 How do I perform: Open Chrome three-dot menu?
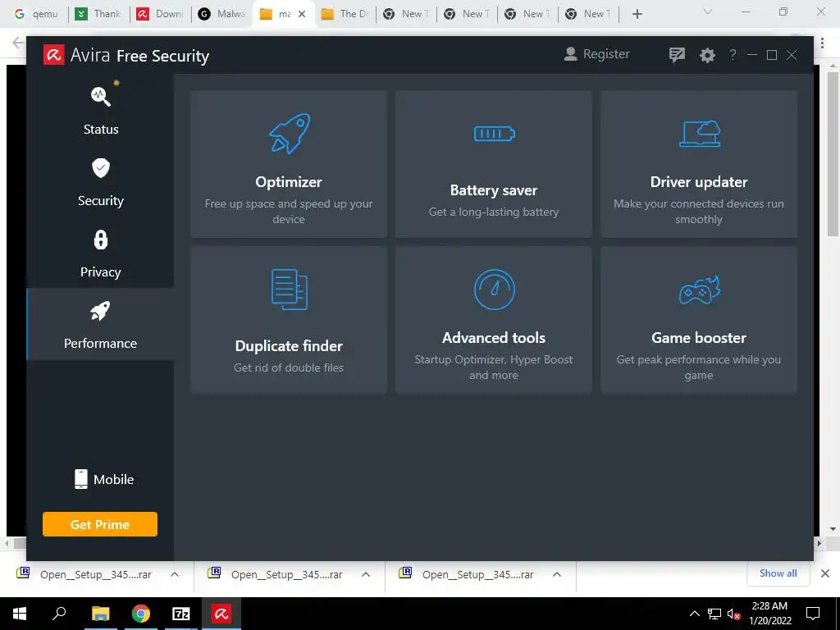822,43
